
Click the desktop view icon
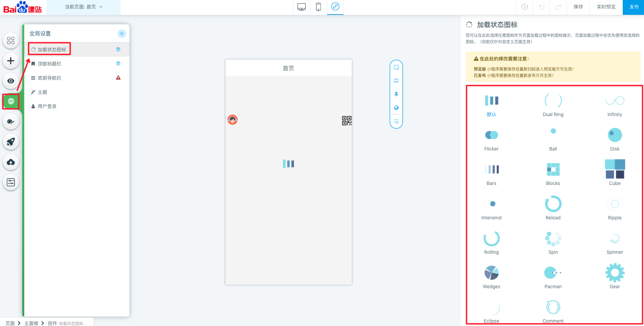click(302, 7)
